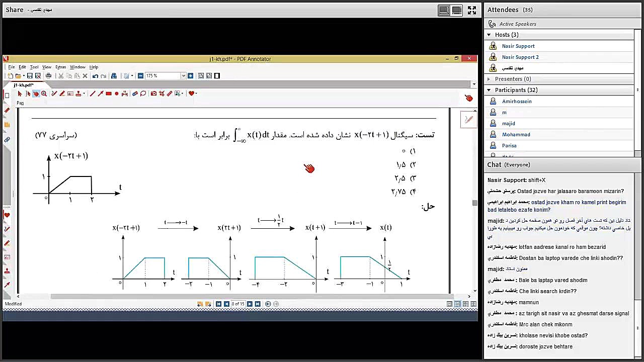The width and height of the screenshot is (644, 362).
Task: Switch to the j1-kh.pdf document tab
Action: click(x=24, y=85)
